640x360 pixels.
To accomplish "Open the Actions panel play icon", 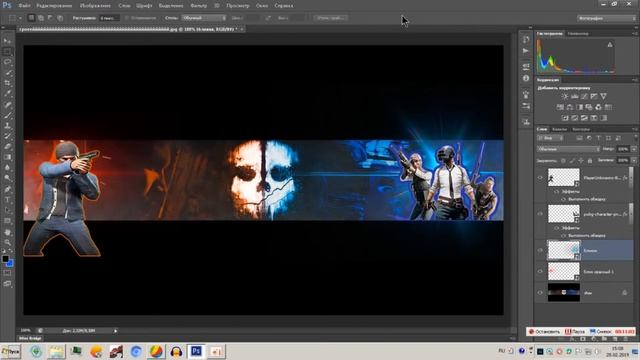I will (526, 51).
